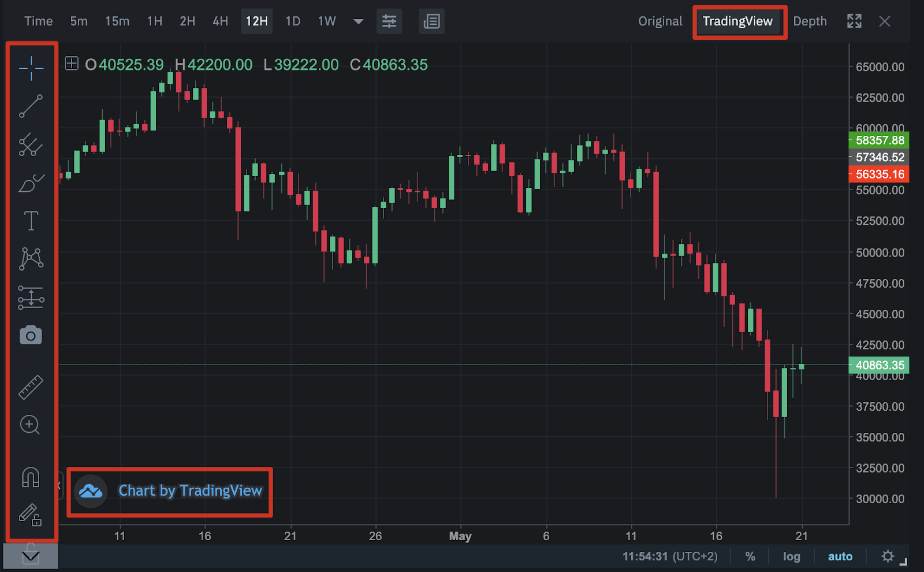This screenshot has height=572, width=924.
Task: Open the additional timeframes dropdown
Action: tap(358, 21)
